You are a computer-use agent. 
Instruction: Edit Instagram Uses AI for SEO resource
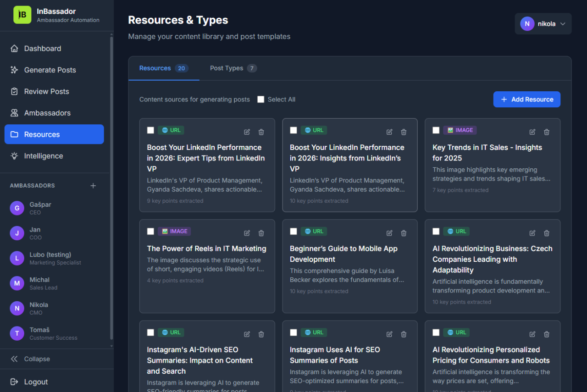389,334
